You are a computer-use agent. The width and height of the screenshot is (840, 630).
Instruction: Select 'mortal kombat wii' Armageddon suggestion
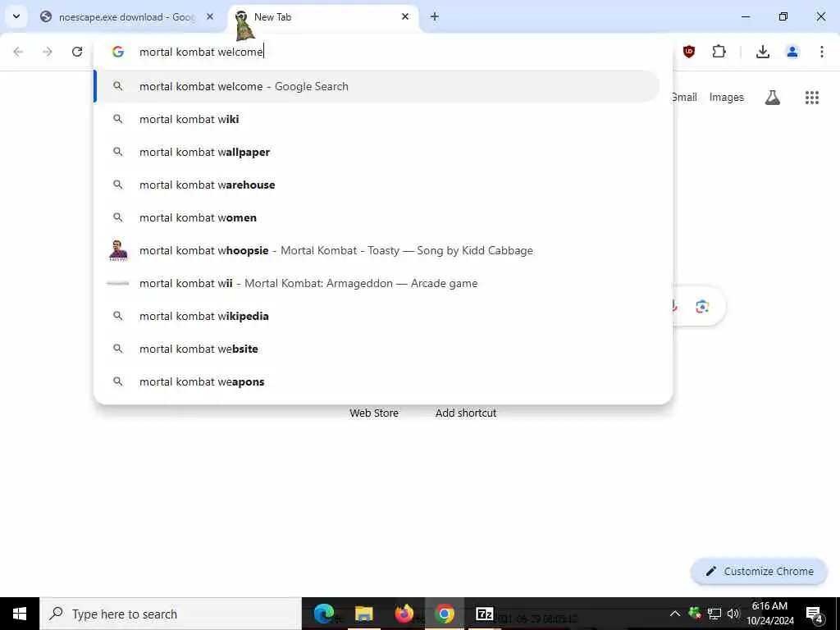click(377, 283)
